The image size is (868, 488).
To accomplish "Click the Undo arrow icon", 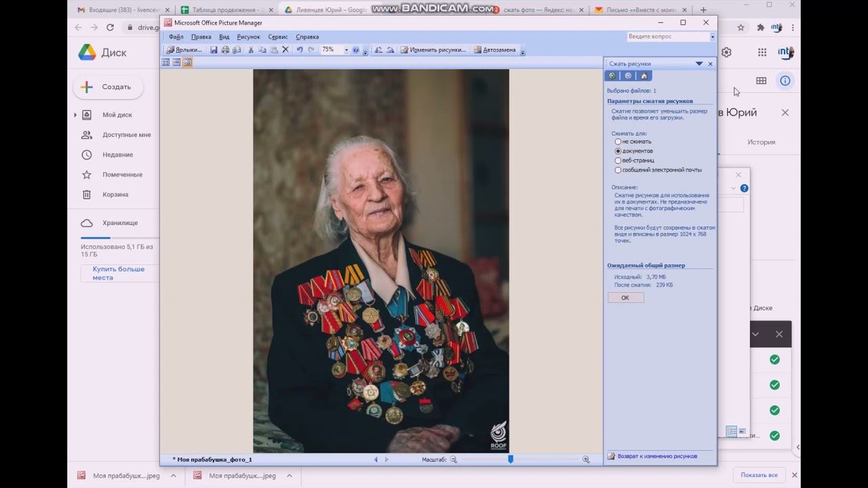I will pos(300,50).
